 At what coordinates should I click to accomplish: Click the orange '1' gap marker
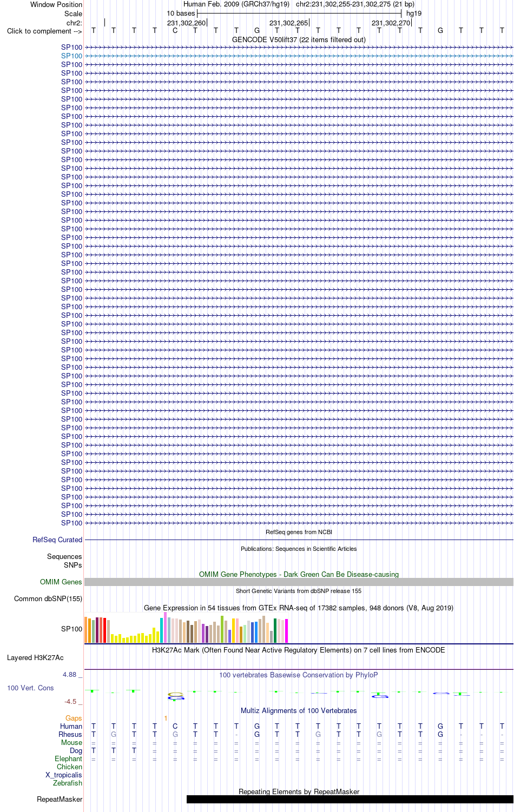(x=166, y=718)
